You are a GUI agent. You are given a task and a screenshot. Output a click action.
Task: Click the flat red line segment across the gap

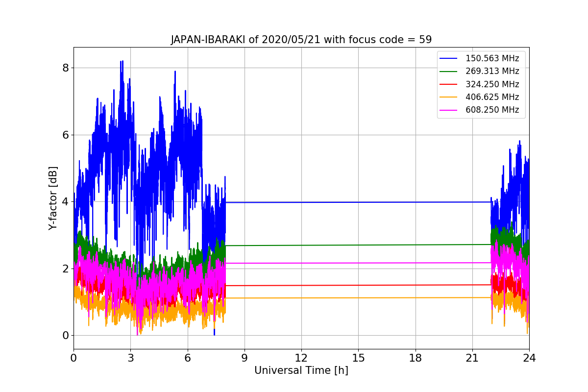(x=358, y=285)
